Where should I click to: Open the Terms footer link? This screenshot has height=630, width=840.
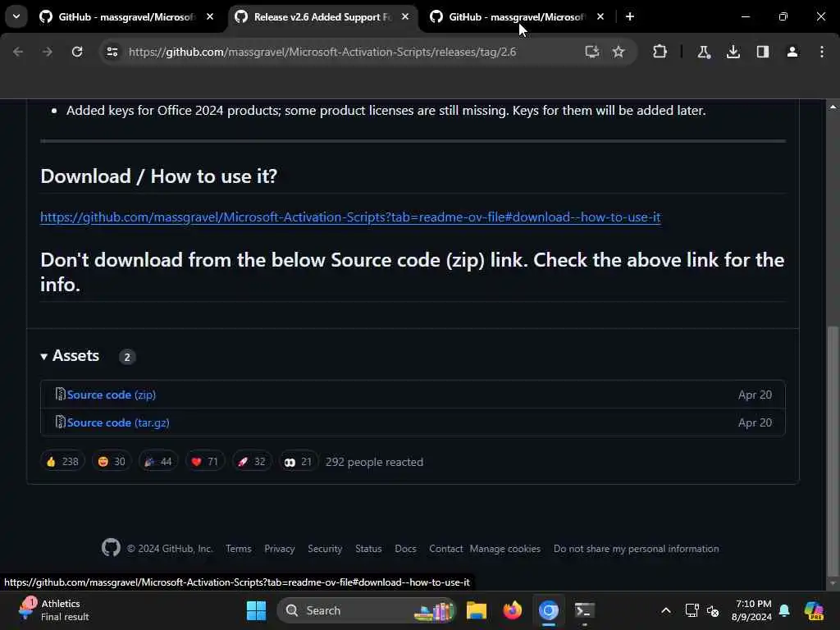[x=239, y=549]
